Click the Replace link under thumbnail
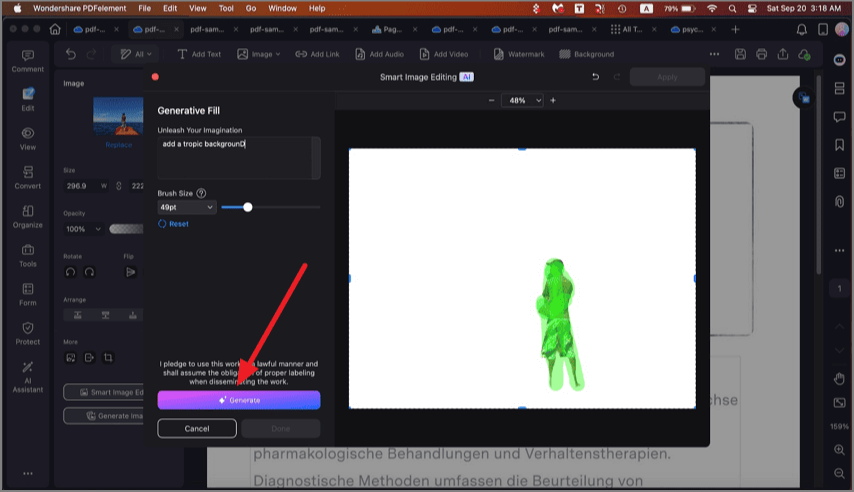This screenshot has width=854, height=492. click(118, 145)
